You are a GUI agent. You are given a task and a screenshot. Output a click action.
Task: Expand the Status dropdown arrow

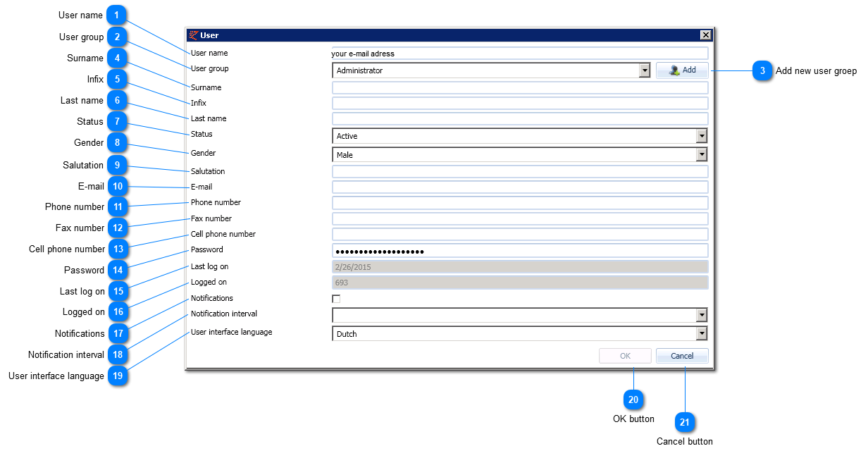point(701,136)
